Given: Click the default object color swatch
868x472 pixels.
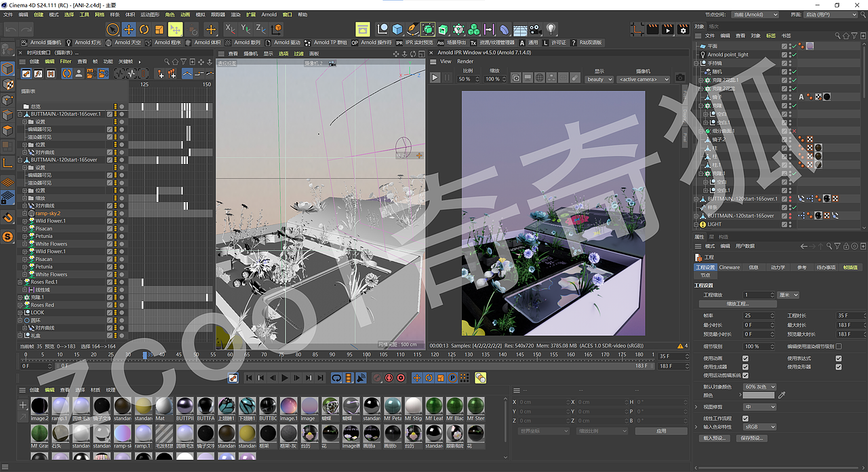Looking at the screenshot, I should pos(759,395).
